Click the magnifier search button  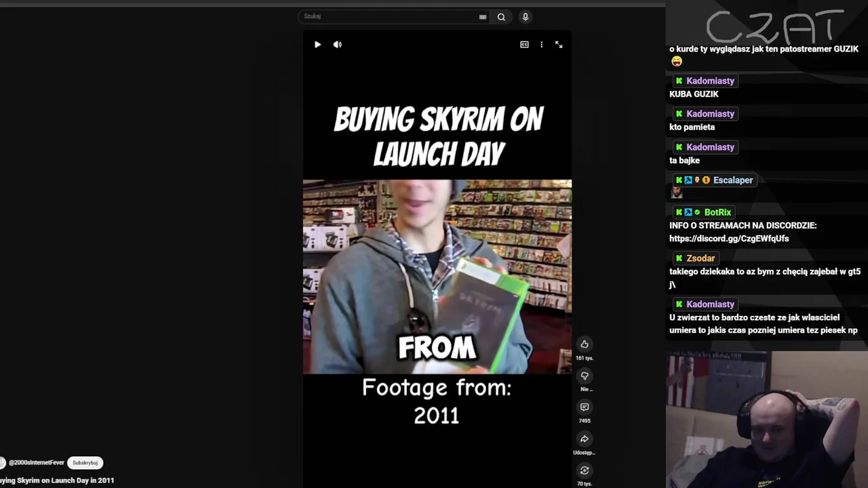pyautogui.click(x=501, y=17)
